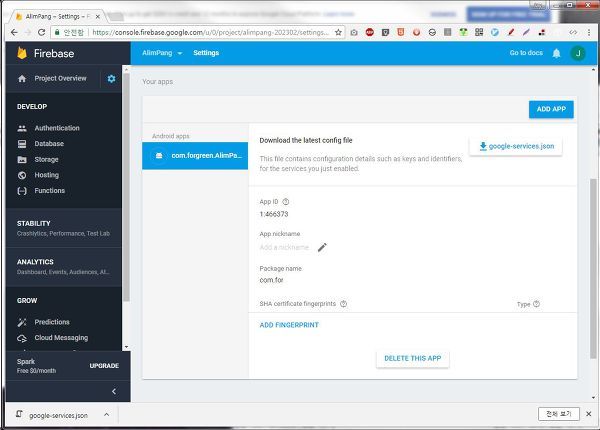
Task: Close the AlimPang - Settings tab
Action: pyautogui.click(x=98, y=16)
